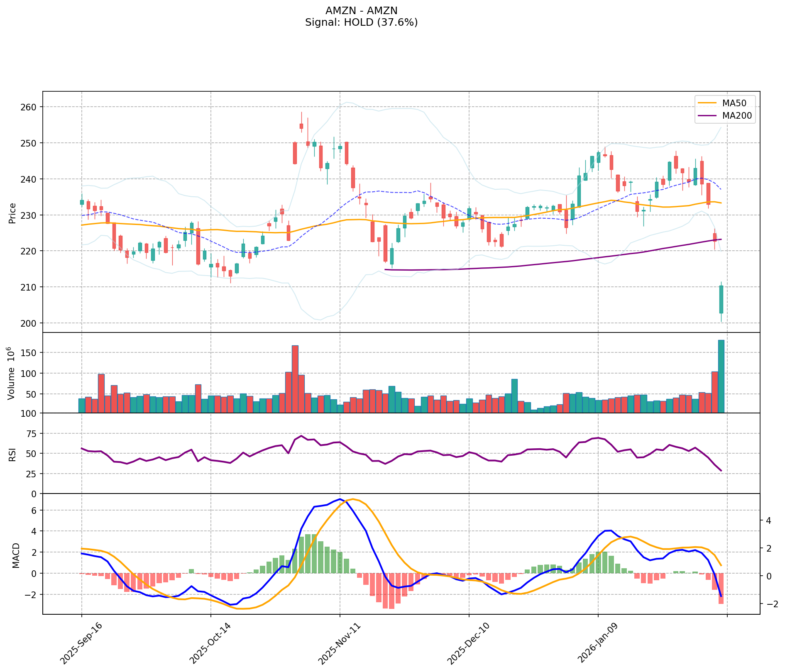Screen dimensions: 785x672
Task: Click the AMZN - AMZN chart title
Action: [361, 11]
